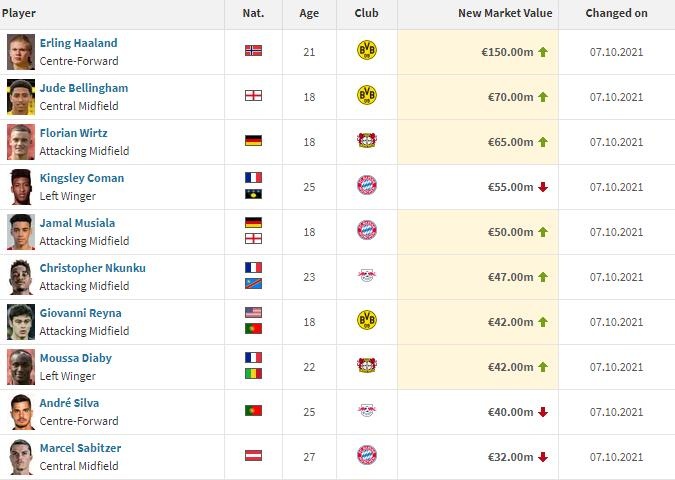Click Bayern Munich crest in Kingsley Coman row
675x480 pixels.
367,186
